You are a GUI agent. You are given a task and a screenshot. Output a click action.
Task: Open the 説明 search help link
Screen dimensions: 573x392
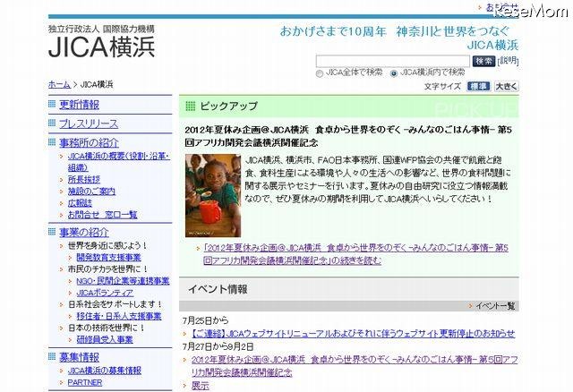point(509,60)
